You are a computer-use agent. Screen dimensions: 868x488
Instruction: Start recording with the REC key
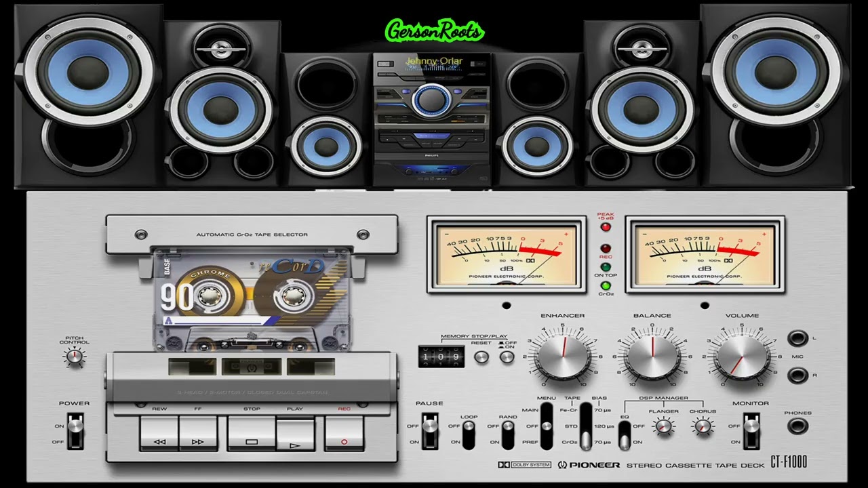click(344, 433)
